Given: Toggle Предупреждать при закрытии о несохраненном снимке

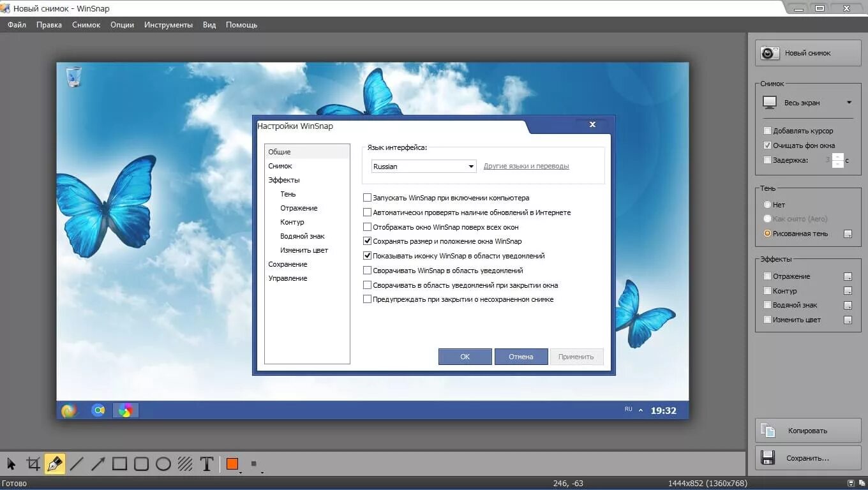Looking at the screenshot, I should click(367, 299).
